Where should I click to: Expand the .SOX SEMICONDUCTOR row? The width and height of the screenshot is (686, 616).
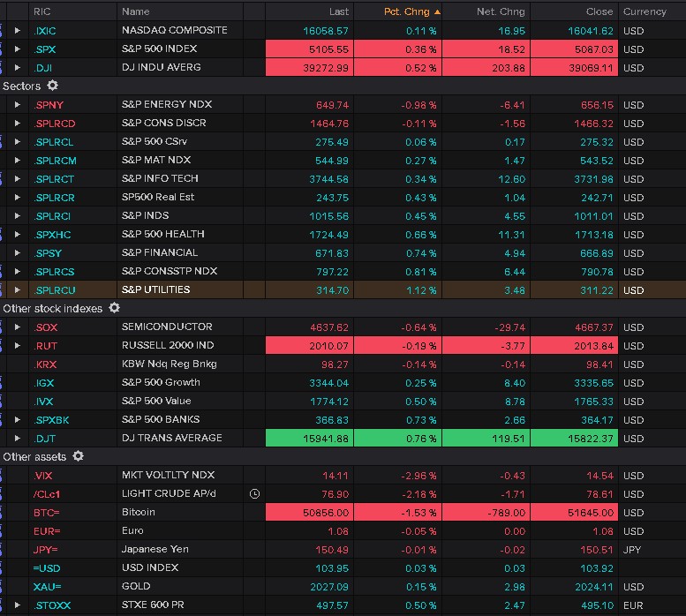(x=18, y=327)
